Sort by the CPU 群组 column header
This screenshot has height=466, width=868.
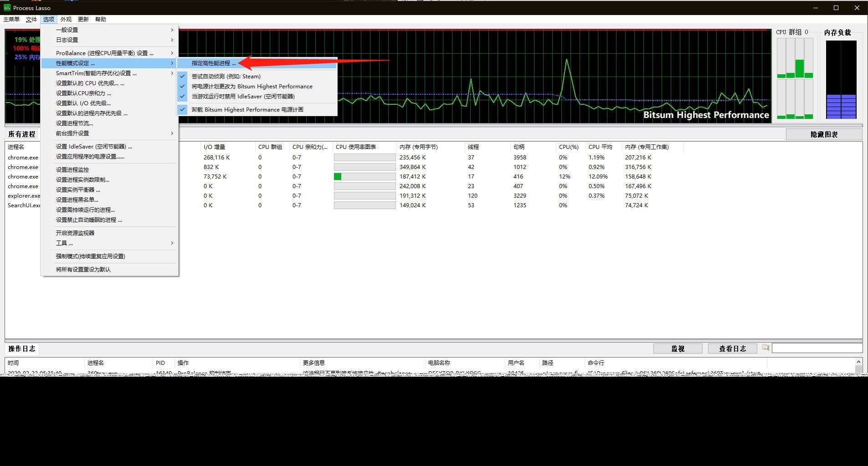click(272, 147)
